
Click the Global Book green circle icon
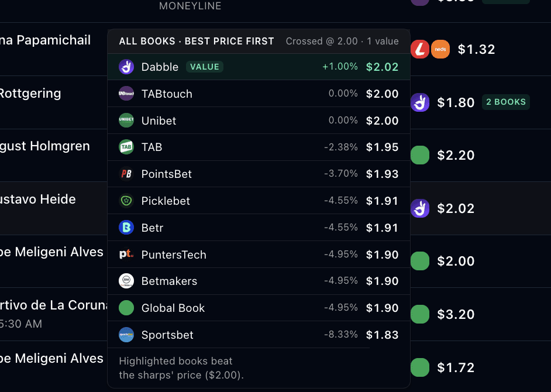pos(126,308)
